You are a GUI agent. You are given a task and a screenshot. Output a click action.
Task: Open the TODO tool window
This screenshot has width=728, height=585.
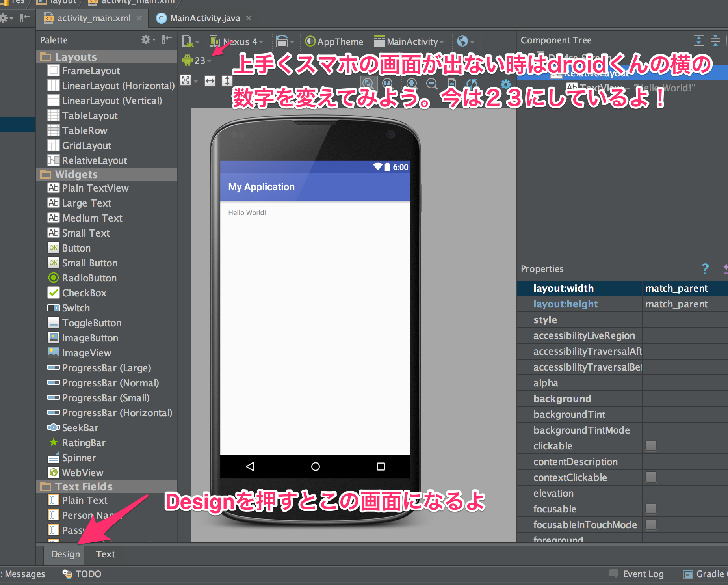pos(82,574)
